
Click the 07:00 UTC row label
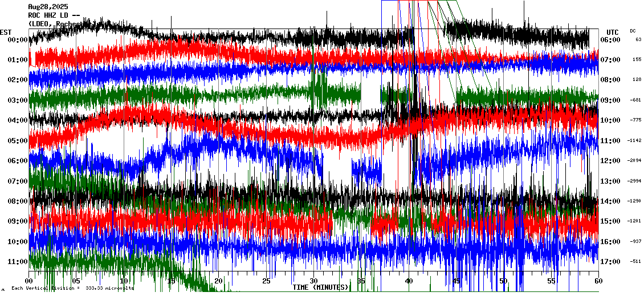click(611, 60)
